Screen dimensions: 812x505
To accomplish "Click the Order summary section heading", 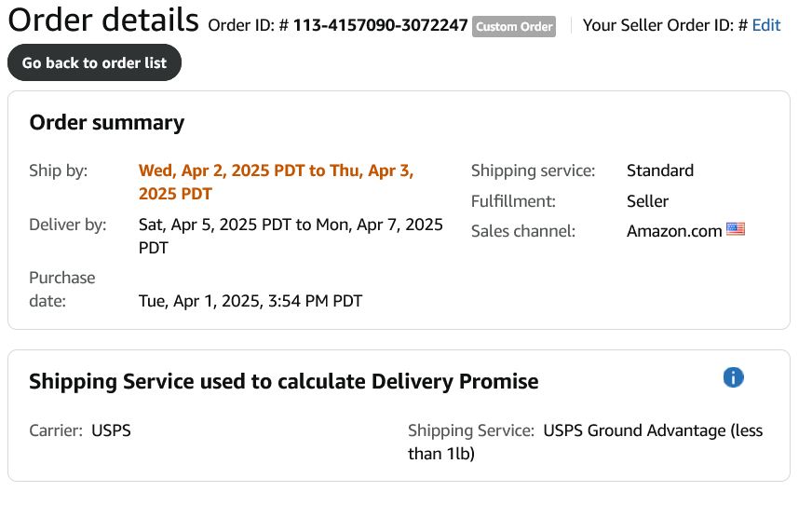I will (107, 123).
